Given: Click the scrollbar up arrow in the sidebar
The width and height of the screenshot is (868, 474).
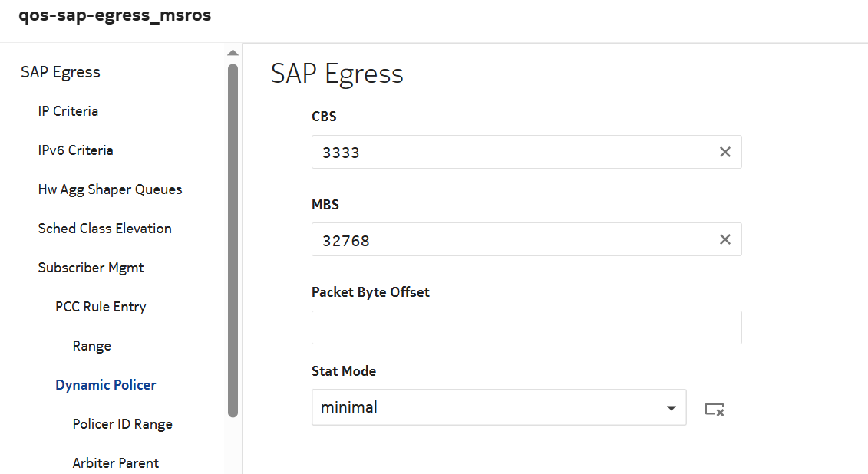Looking at the screenshot, I should (x=233, y=52).
